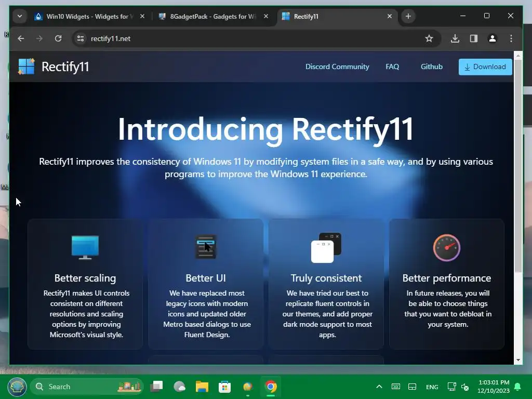Click the scrollbar down arrow

pyautogui.click(x=518, y=360)
